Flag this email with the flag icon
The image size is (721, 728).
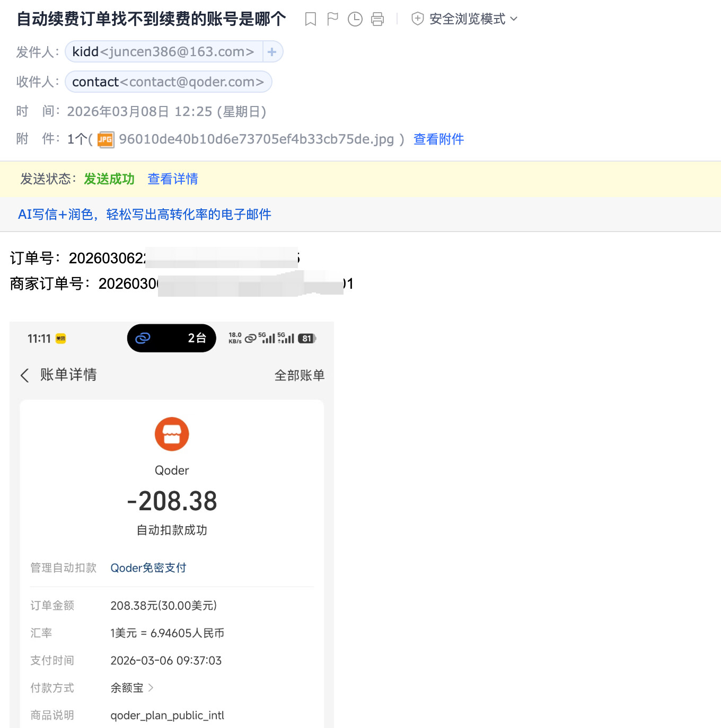pos(333,19)
